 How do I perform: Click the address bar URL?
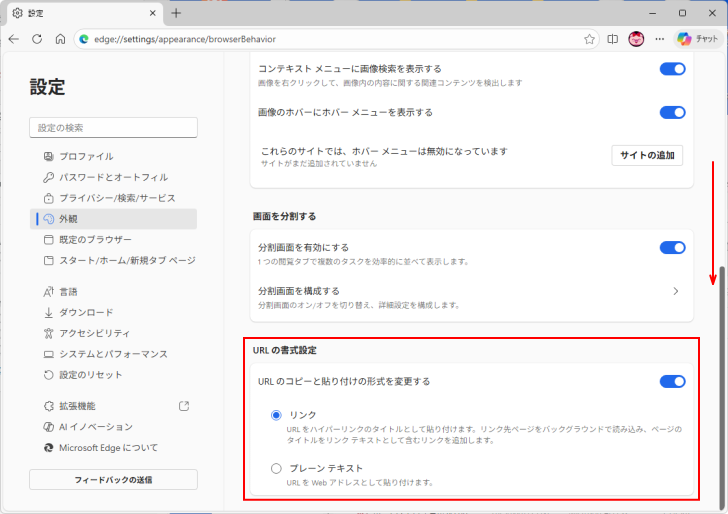(185, 39)
